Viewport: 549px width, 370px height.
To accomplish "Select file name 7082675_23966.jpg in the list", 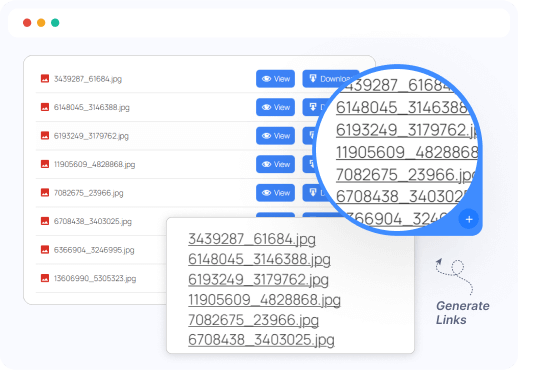I will 89,193.
